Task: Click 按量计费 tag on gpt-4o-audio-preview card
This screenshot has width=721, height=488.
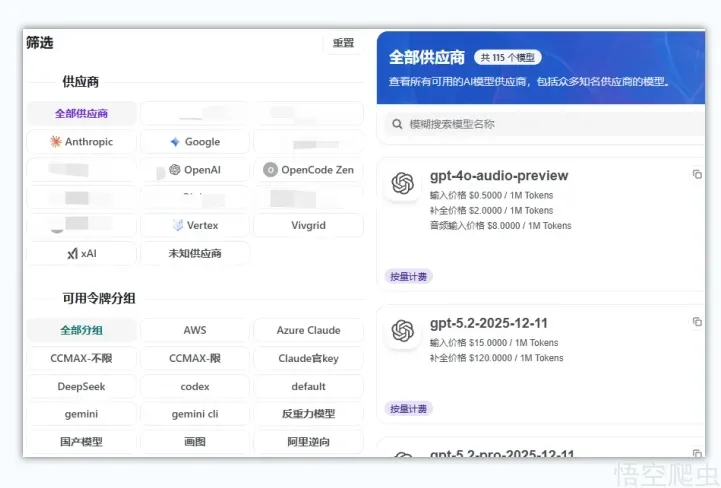Action: [408, 276]
